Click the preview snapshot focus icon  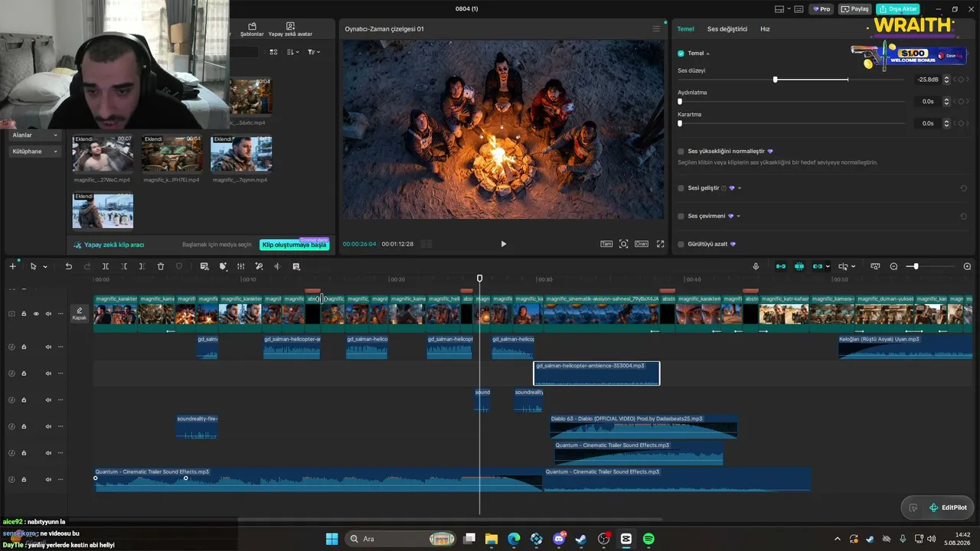[623, 244]
